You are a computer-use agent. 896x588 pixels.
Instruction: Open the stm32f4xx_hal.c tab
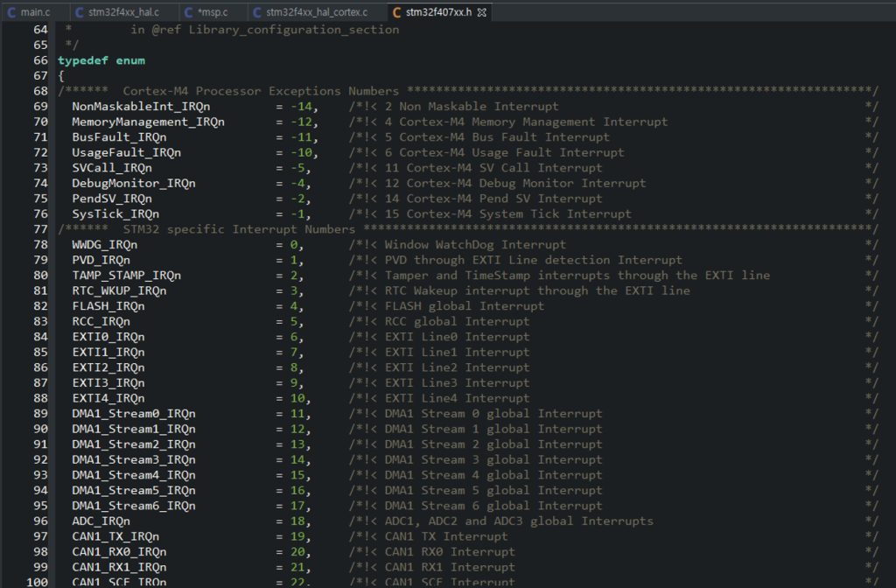[x=117, y=12]
